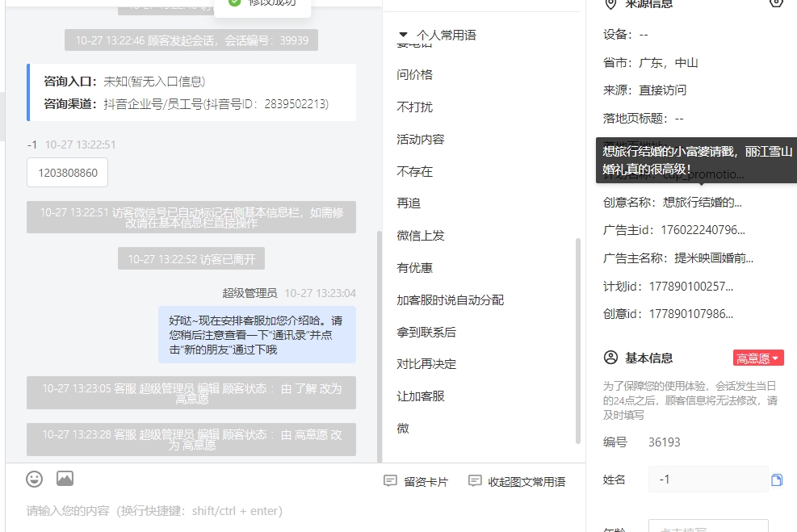Viewport: 797px width, 532px height.
Task: Click the 基本信息 person icon
Action: coord(610,358)
